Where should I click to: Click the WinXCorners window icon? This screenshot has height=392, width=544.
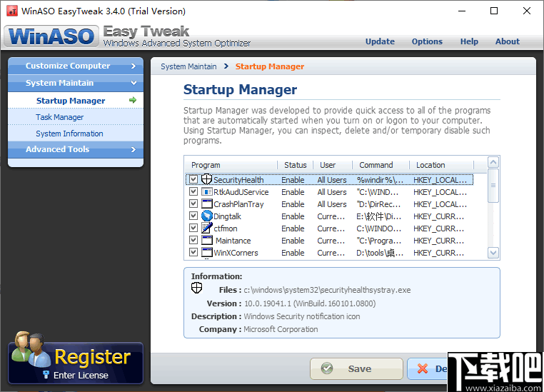pos(206,253)
